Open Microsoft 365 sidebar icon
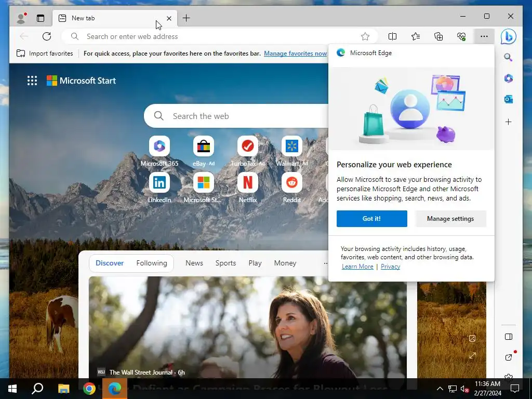This screenshot has height=399, width=532. (x=508, y=78)
